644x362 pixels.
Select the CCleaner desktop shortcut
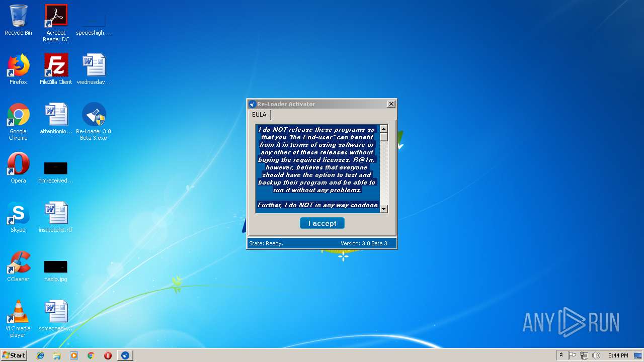click(18, 266)
